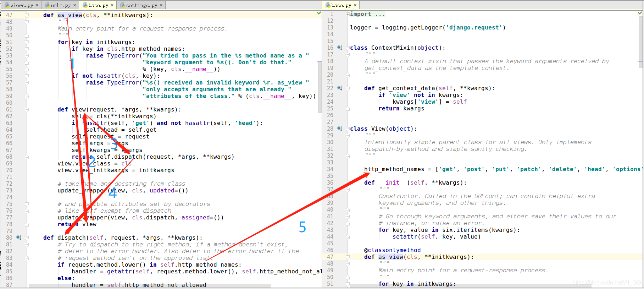Click line number 34 in right gutter

[330, 169]
